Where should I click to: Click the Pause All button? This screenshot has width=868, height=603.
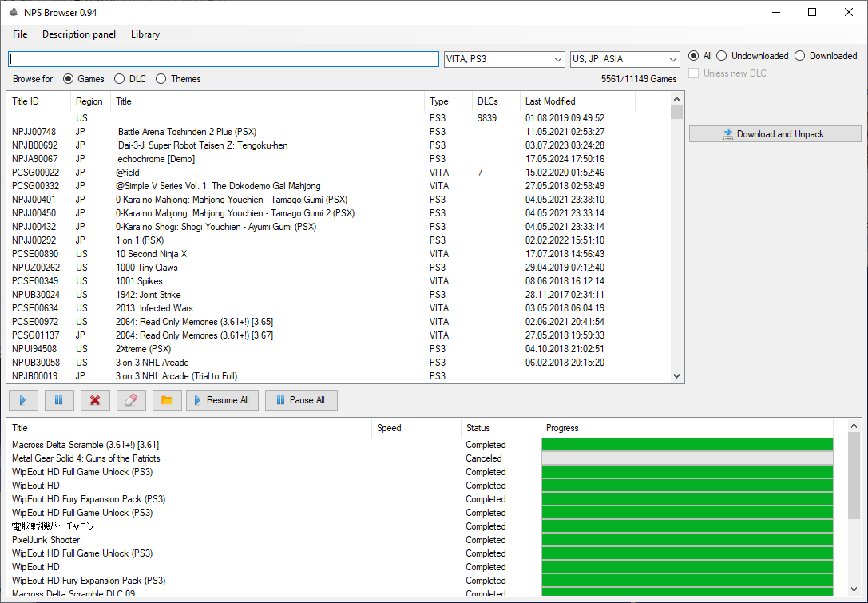point(301,400)
